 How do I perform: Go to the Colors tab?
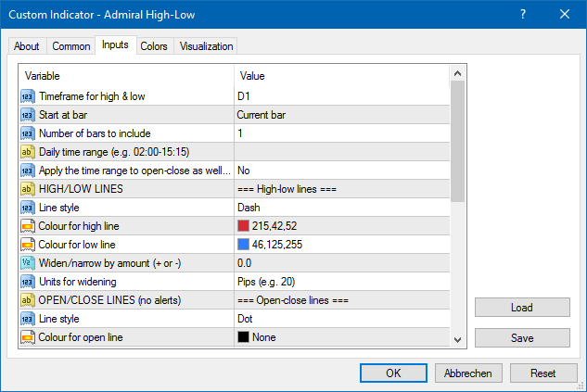pyautogui.click(x=154, y=46)
